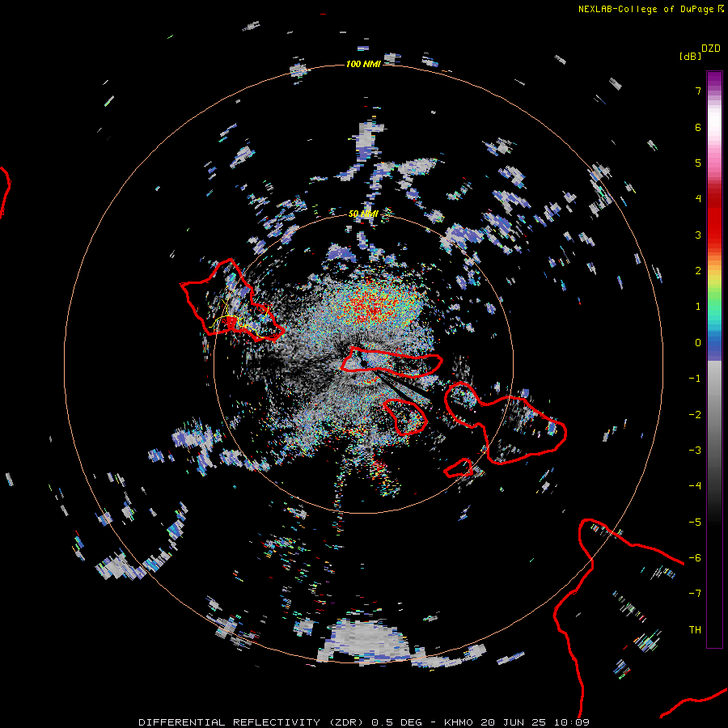Click the -2 value on the color scale

coord(695,415)
